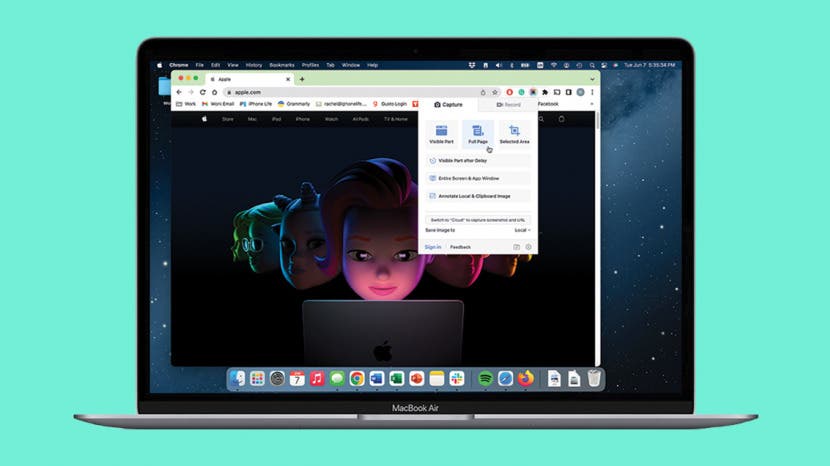Click the Sign in link
Image resolution: width=830 pixels, height=466 pixels.
432,247
